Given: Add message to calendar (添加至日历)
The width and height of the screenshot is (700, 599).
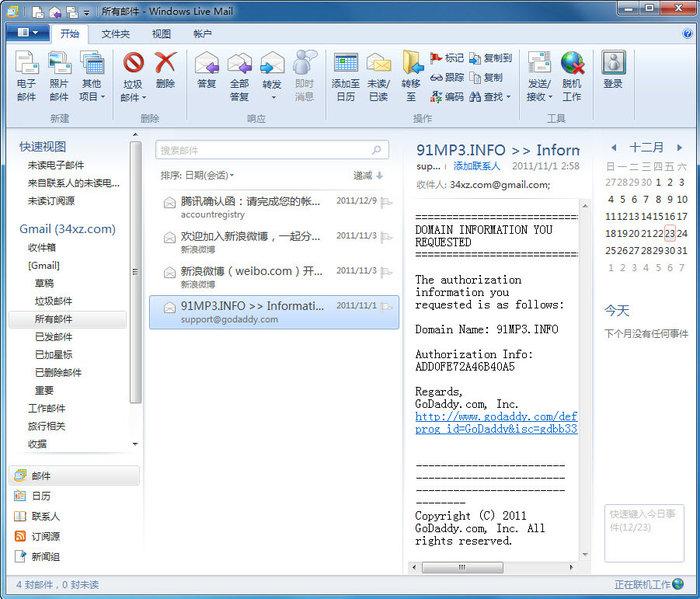Looking at the screenshot, I should (346, 76).
